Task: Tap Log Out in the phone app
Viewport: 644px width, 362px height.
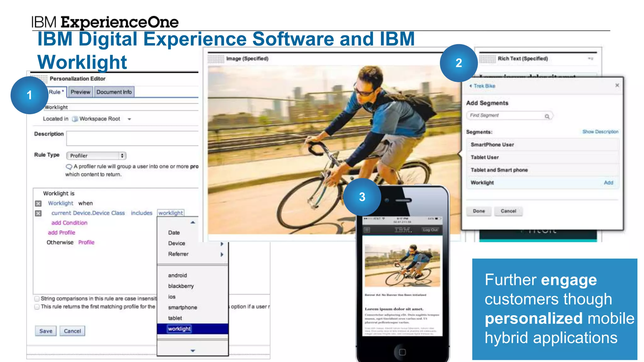Action: (430, 230)
